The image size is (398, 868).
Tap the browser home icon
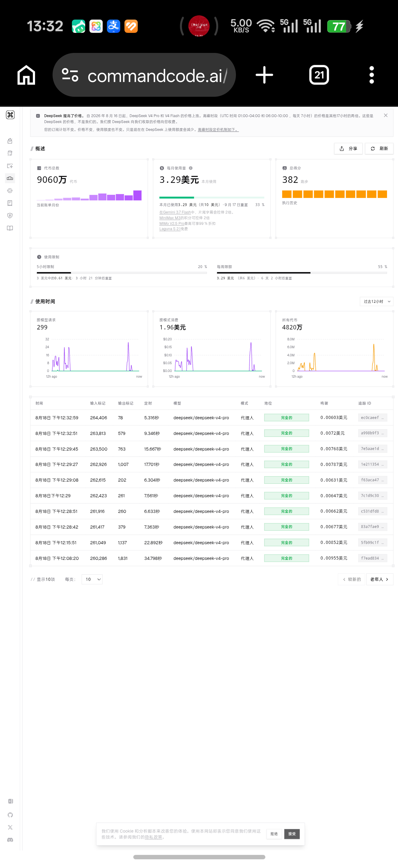coord(26,75)
